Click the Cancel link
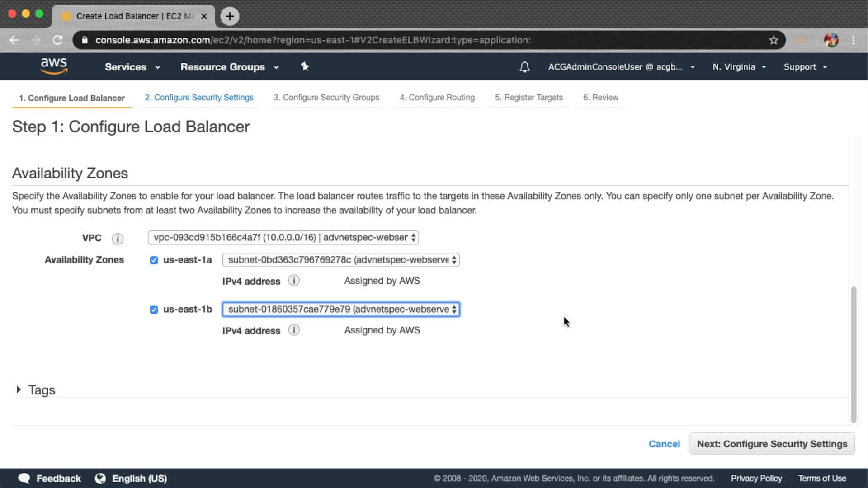Image resolution: width=868 pixels, height=488 pixels. (664, 444)
